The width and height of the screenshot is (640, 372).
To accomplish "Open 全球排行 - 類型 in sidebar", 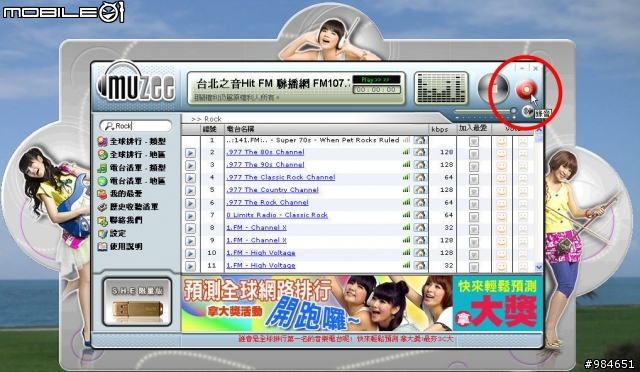I will point(131,142).
